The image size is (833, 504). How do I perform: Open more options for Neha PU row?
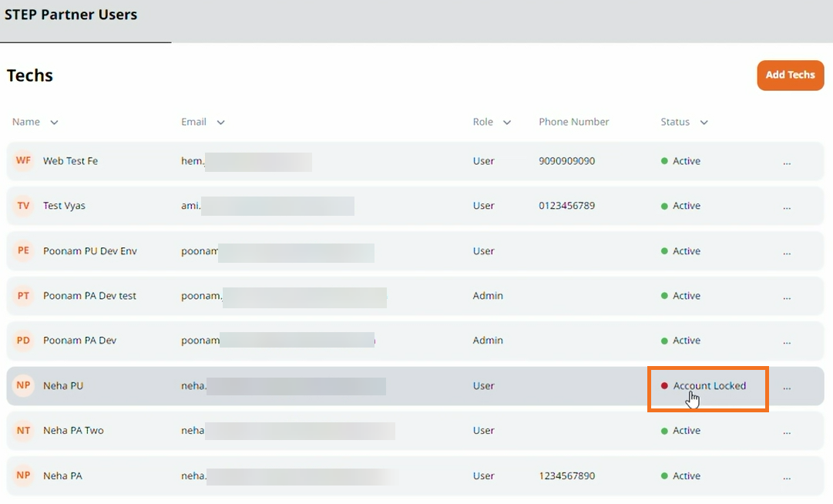pyautogui.click(x=787, y=387)
